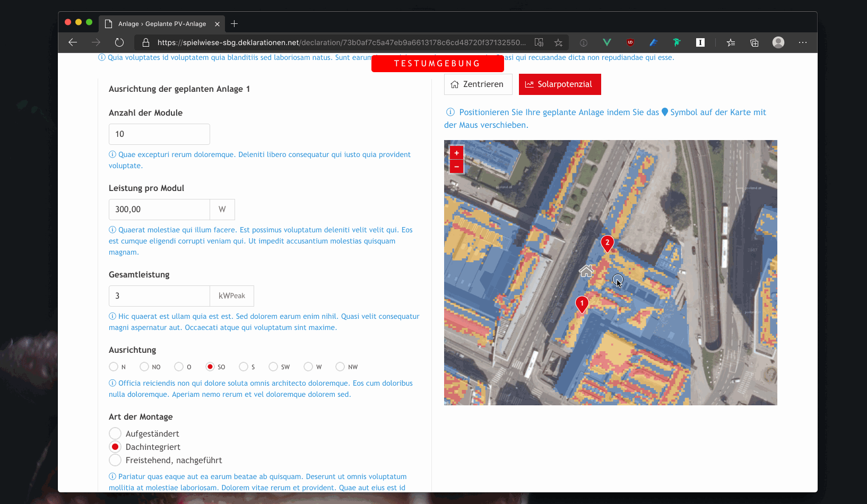Screen dimensions: 867x504
Task: Click the Positionieren Sie Ihre geplante Anlage hint
Action: point(605,119)
